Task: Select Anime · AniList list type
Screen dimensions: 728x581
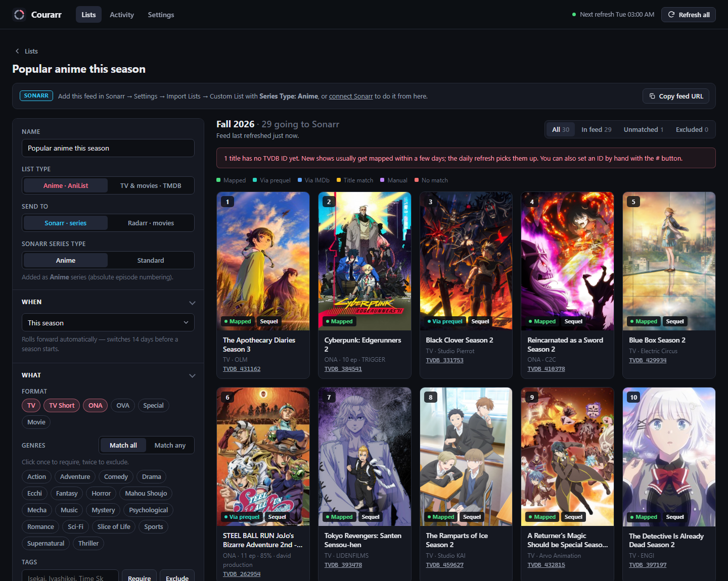Action: click(66, 185)
